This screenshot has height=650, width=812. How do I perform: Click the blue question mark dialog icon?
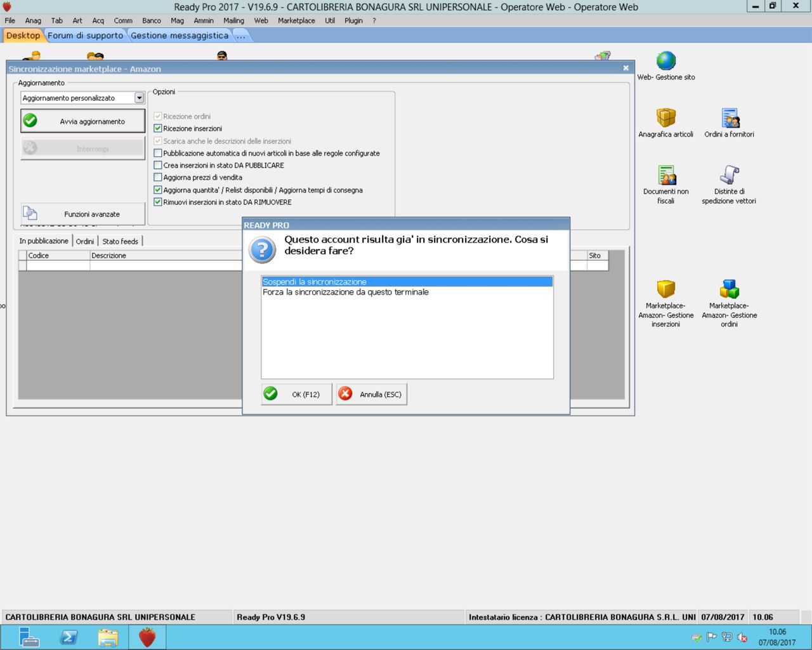click(x=262, y=249)
